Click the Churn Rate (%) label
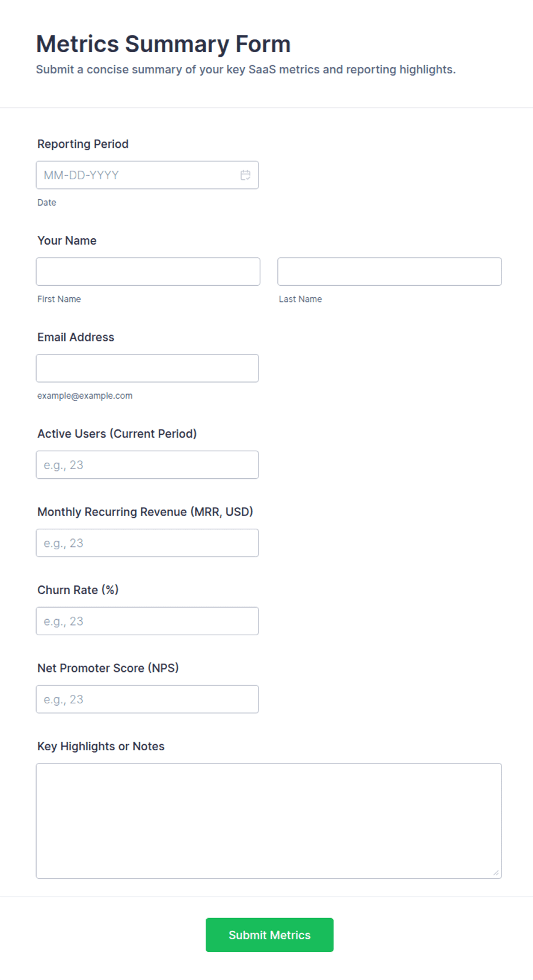Image resolution: width=533 pixels, height=980 pixels. (78, 590)
